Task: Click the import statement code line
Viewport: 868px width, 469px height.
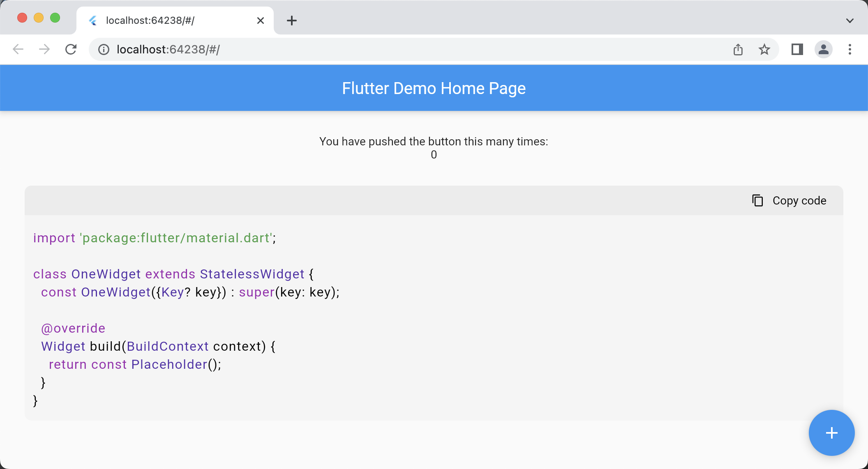Action: (x=155, y=238)
